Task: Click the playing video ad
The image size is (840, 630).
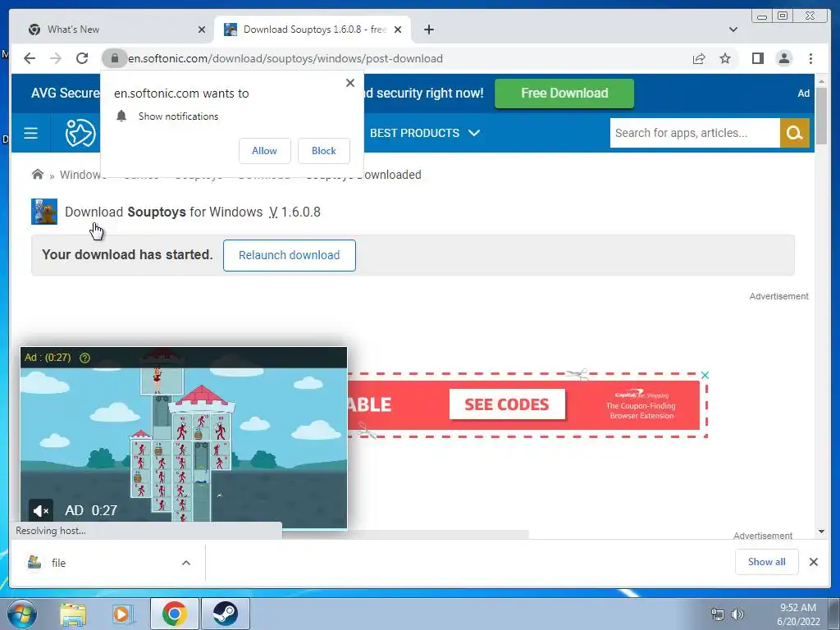Action: tap(184, 438)
